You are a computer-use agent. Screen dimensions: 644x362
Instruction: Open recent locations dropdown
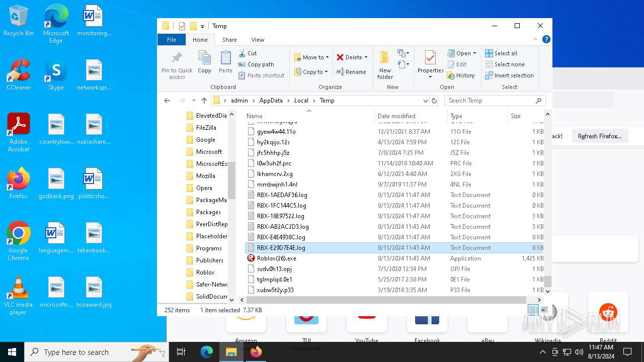click(x=194, y=101)
